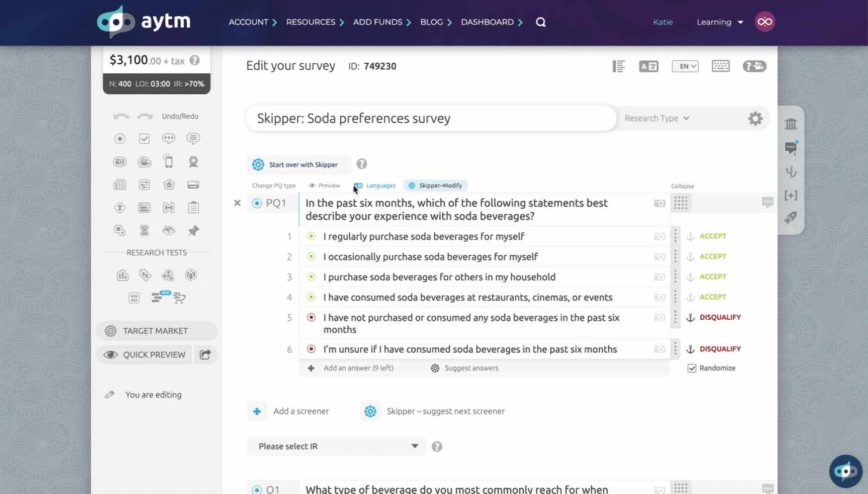Click the translation icon next to EN
This screenshot has width=868, height=494.
pyautogui.click(x=648, y=66)
